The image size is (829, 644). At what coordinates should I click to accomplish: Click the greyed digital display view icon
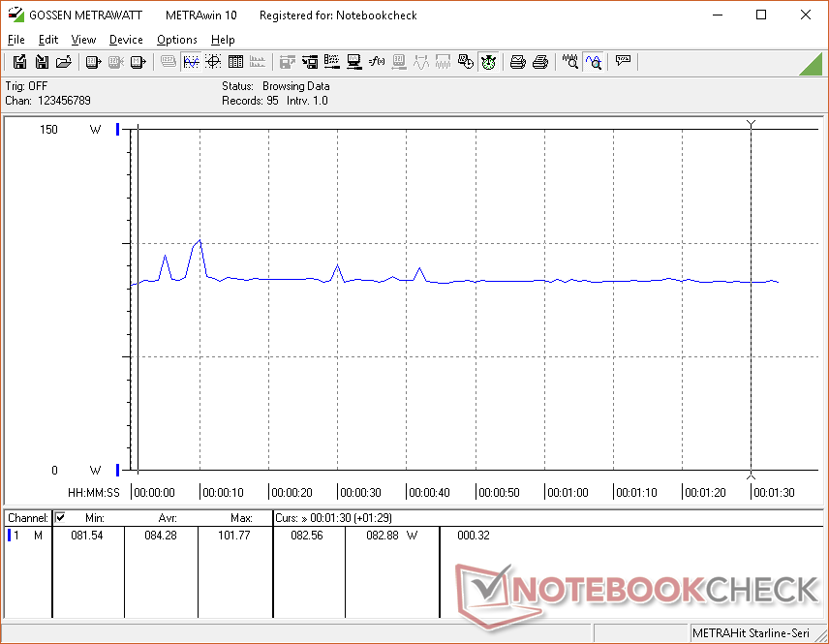(169, 62)
